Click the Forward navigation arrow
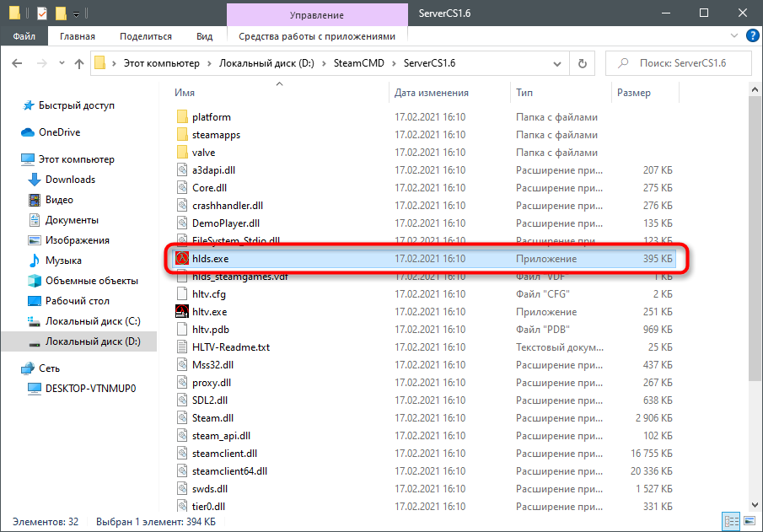Viewport: 763px width, 532px height. tap(42, 63)
